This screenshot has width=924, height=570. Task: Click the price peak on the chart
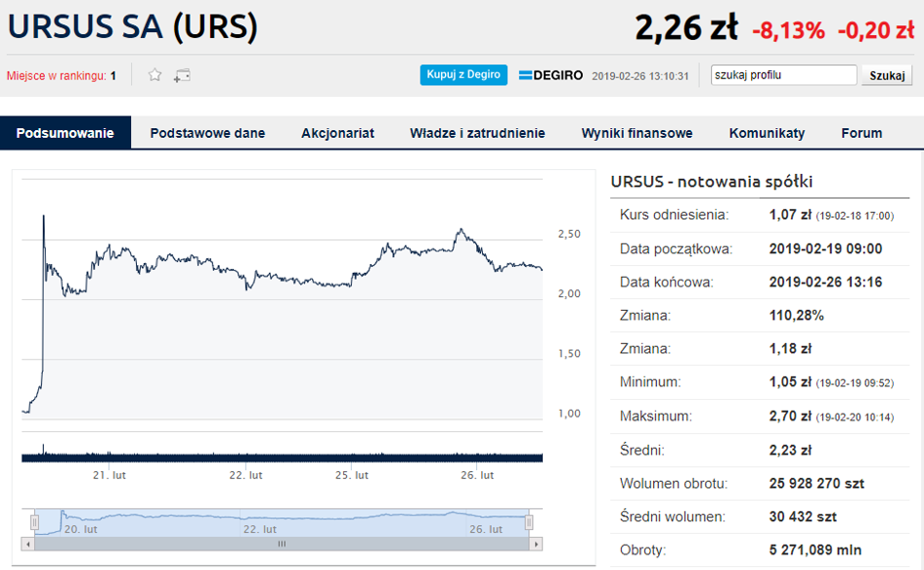click(x=44, y=216)
